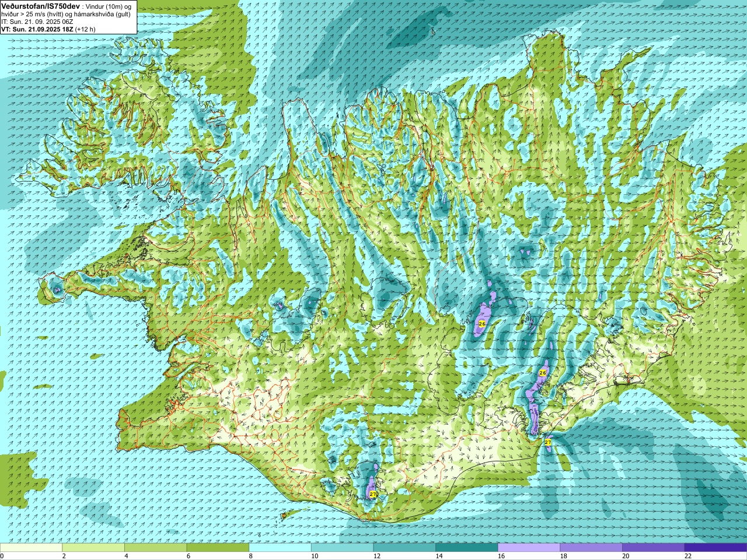Select the medium purple 18–20 legend swatch

point(591,548)
